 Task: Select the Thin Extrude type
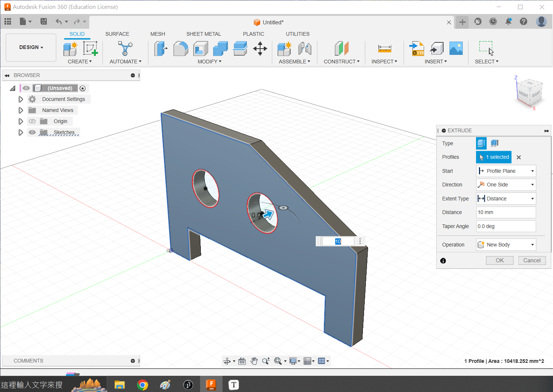coord(494,143)
